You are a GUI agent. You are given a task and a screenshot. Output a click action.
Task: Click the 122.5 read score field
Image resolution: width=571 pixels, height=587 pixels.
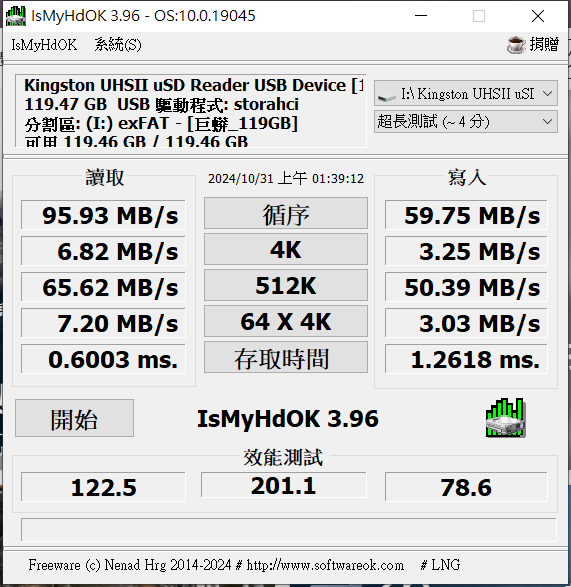(103, 487)
